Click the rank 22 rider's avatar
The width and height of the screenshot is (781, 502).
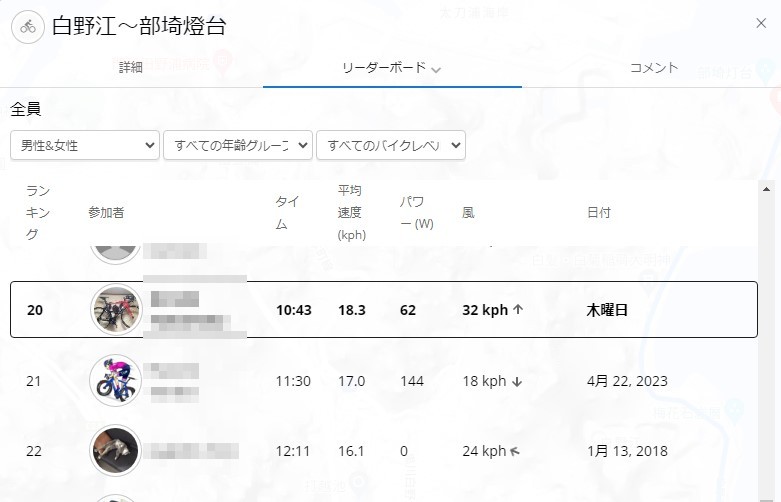117,451
